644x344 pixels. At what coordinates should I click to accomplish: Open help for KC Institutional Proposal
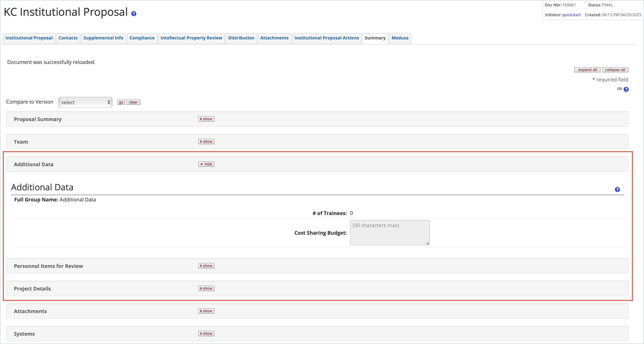[134, 14]
